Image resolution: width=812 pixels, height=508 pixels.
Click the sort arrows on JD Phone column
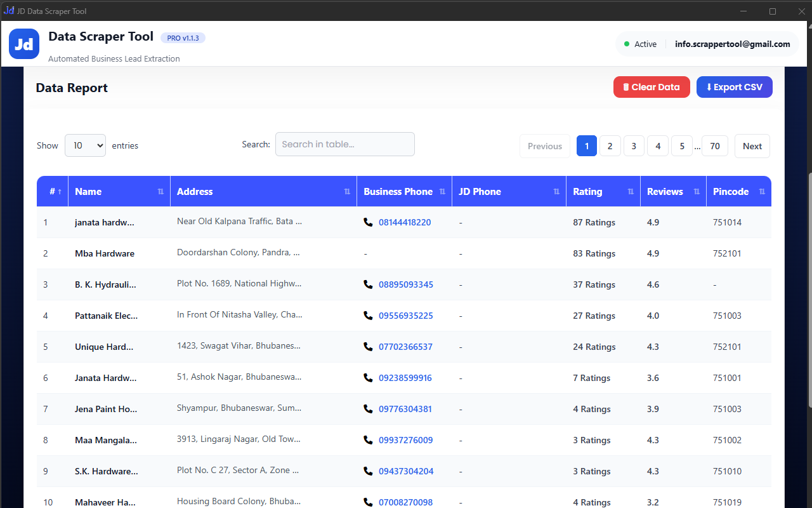coord(556,192)
